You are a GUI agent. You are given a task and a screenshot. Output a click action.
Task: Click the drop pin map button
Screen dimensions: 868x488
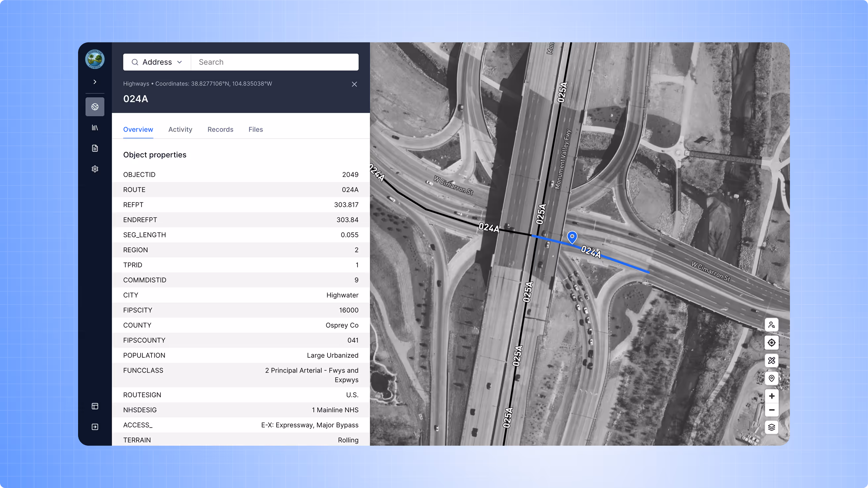coord(771,378)
